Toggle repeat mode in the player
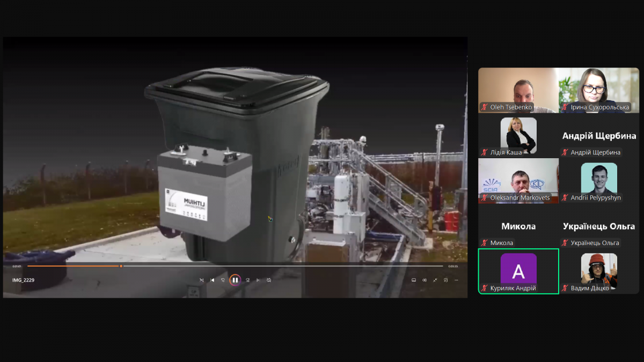This screenshot has width=644, height=362. point(269,280)
